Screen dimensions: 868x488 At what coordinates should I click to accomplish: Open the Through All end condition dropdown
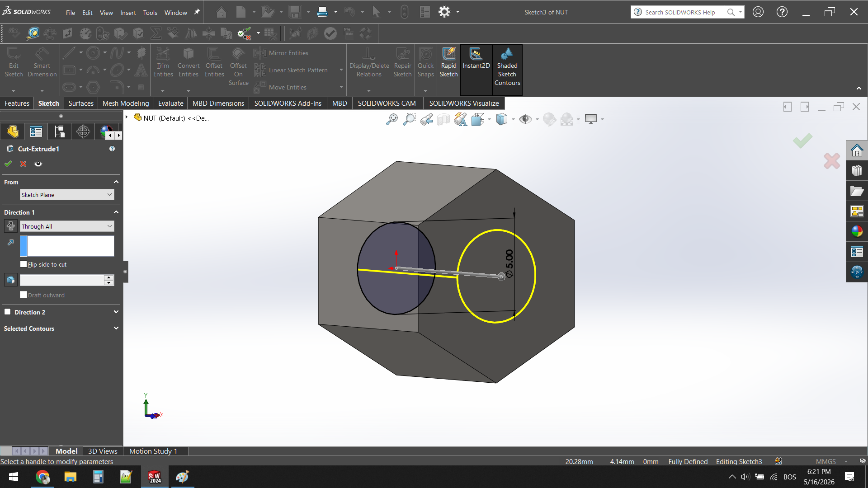coord(67,226)
